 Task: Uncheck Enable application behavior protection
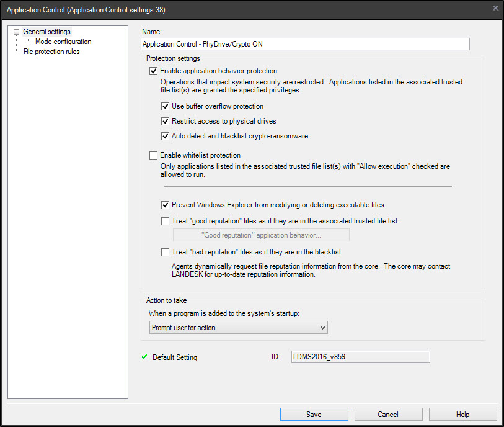(153, 71)
